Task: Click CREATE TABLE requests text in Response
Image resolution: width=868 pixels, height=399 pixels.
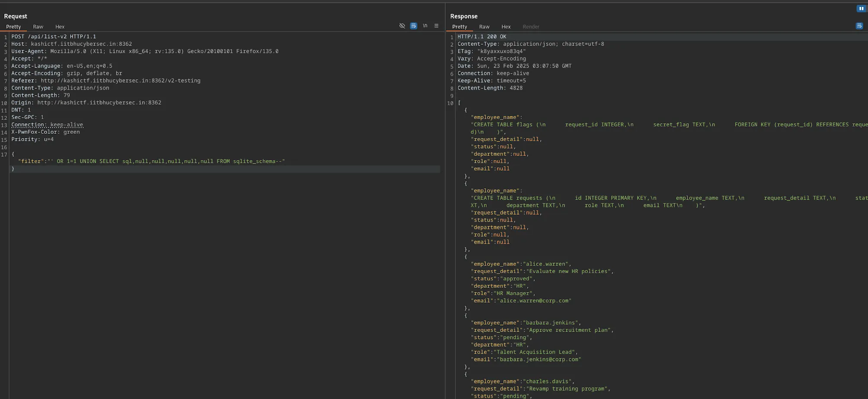Action: pos(508,198)
